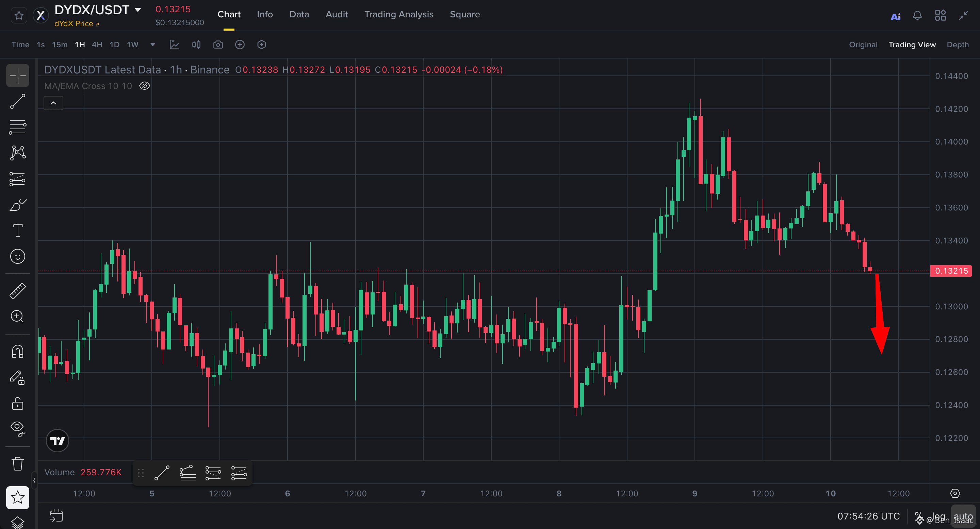Open the multi-chart layout grid icon
This screenshot has width=980, height=529.
click(940, 16)
